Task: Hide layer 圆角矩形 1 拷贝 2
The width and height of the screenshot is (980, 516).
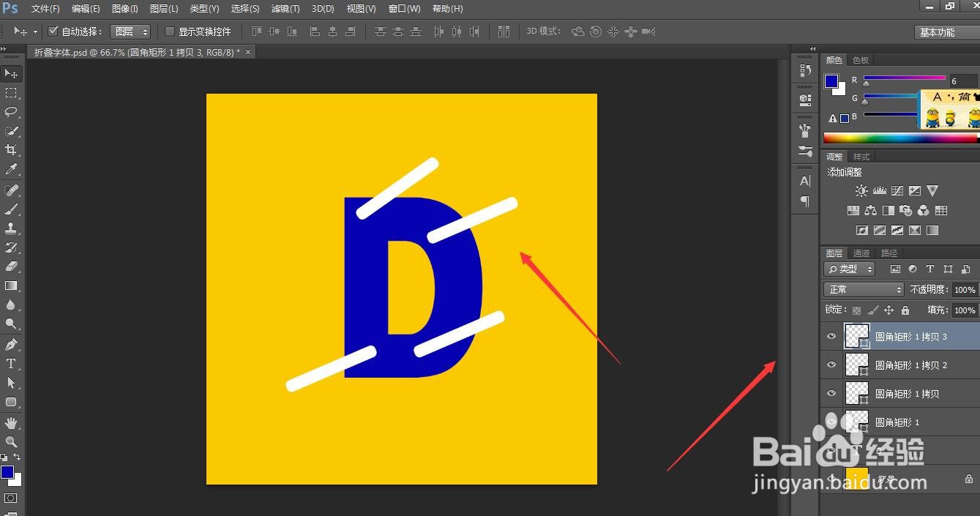Action: tap(831, 365)
